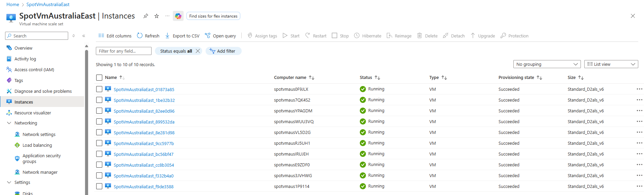Open the Copilot icon button
Image resolution: width=644 pixels, height=195 pixels.
click(178, 16)
